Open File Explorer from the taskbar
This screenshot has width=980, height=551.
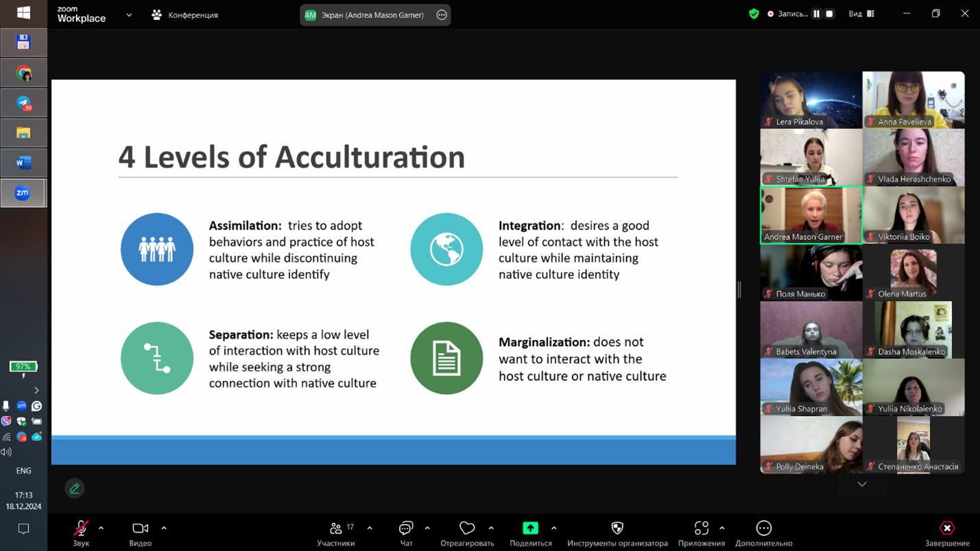23,133
